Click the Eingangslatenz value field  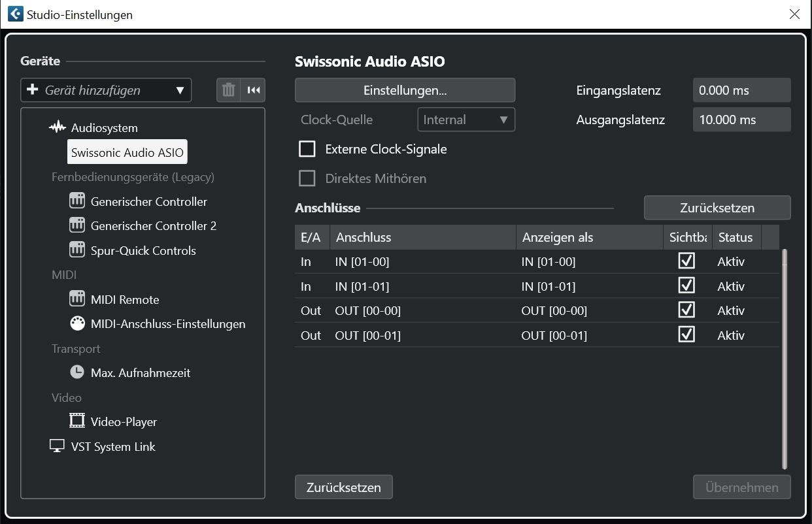click(x=741, y=90)
